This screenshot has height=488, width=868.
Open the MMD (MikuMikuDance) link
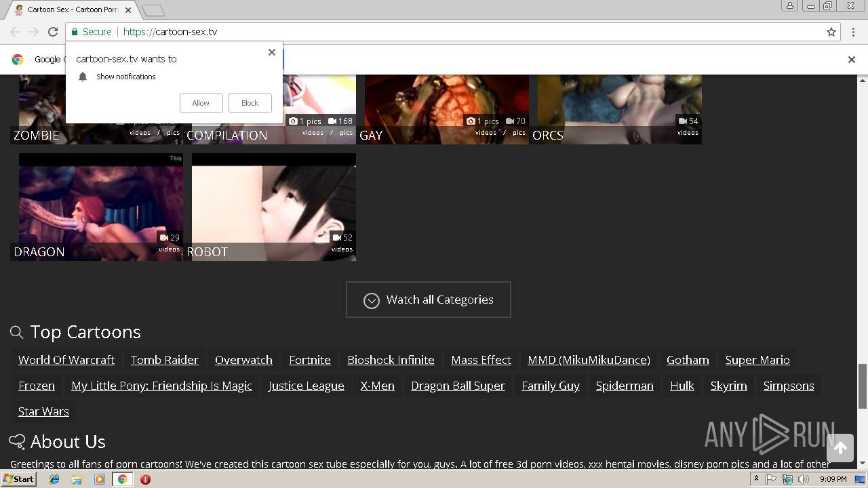(589, 360)
